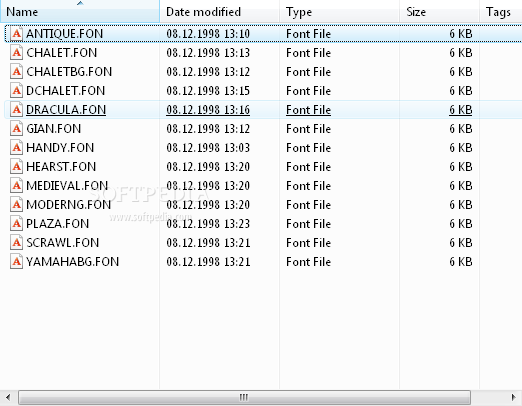
Task: Click the 6 KB size of MEDIEVAL.FON
Action: (461, 186)
